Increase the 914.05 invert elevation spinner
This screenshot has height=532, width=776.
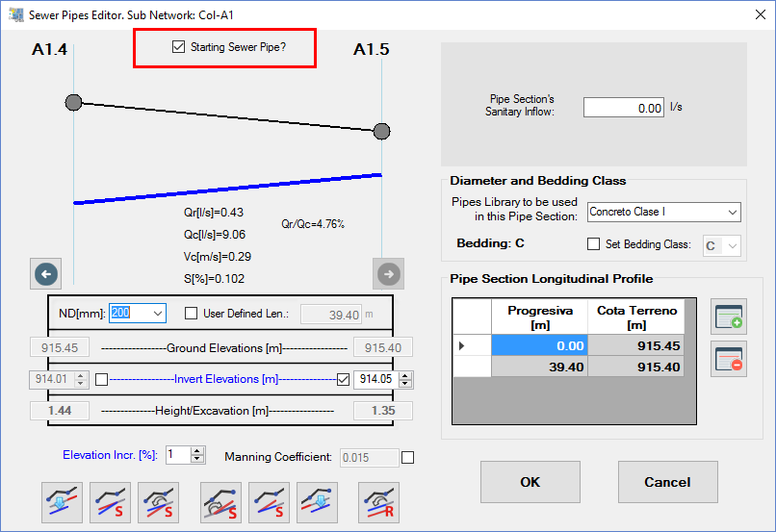coord(405,375)
